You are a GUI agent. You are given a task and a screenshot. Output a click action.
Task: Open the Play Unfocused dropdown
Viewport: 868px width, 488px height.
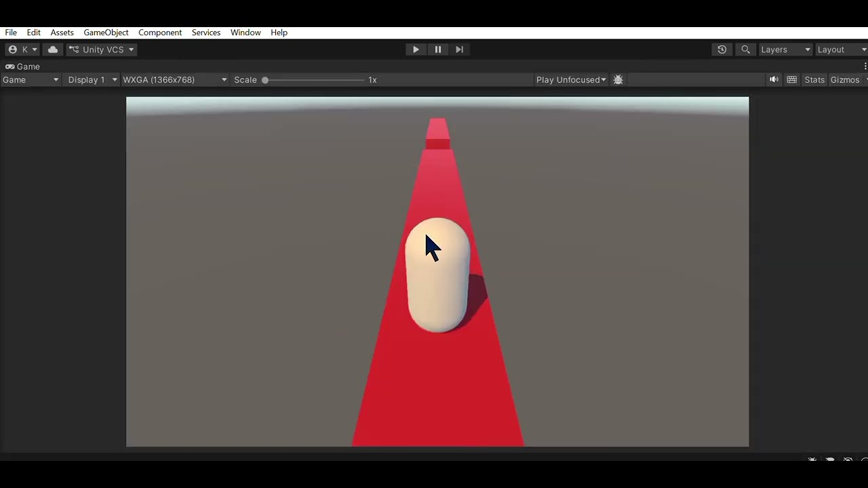[x=571, y=80]
